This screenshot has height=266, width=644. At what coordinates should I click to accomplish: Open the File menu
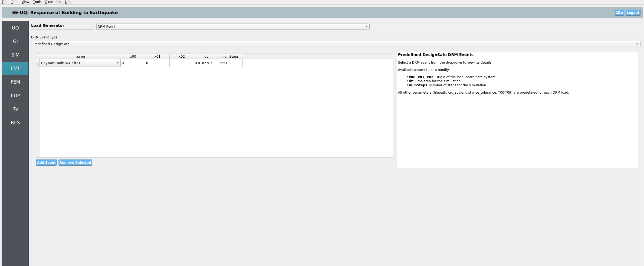5,2
